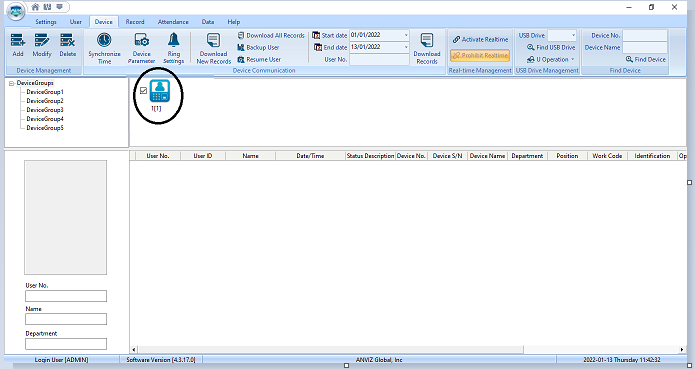
Task: Open the Data tab
Action: click(x=208, y=22)
